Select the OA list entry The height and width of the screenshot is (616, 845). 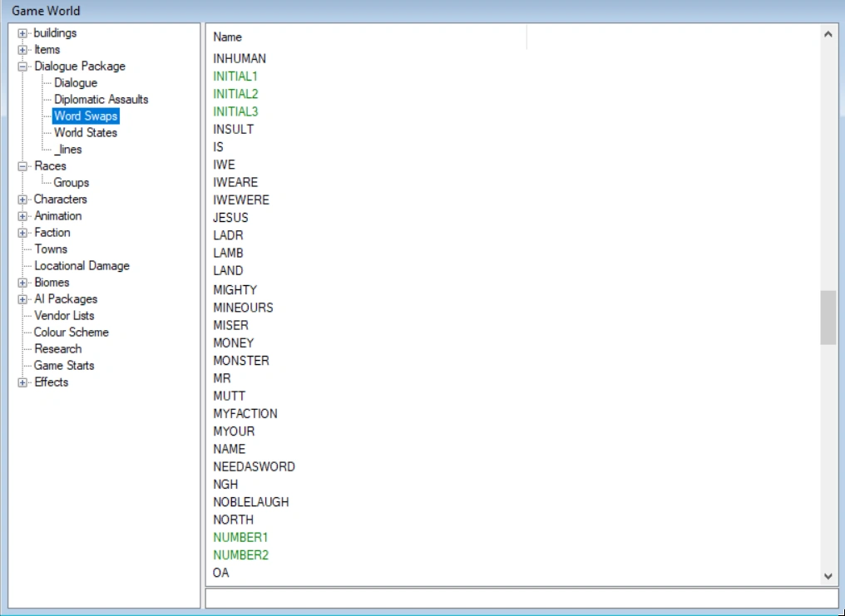pos(221,574)
